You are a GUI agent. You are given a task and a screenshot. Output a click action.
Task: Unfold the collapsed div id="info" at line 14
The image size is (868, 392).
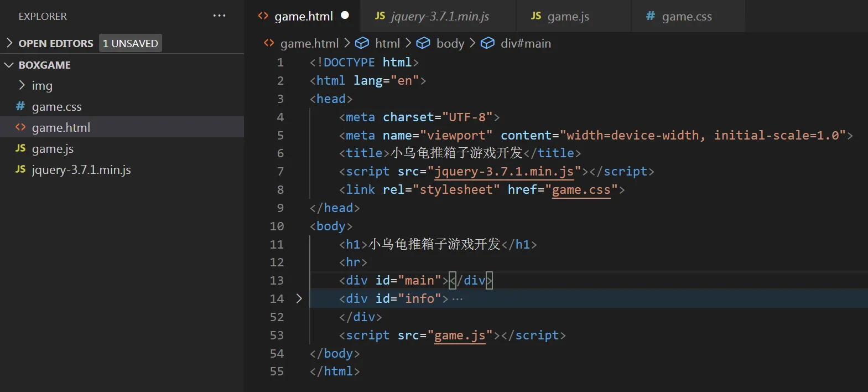(299, 298)
